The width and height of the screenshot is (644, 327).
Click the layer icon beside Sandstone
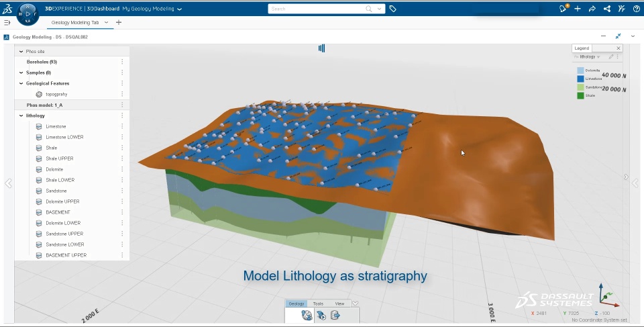(x=39, y=191)
